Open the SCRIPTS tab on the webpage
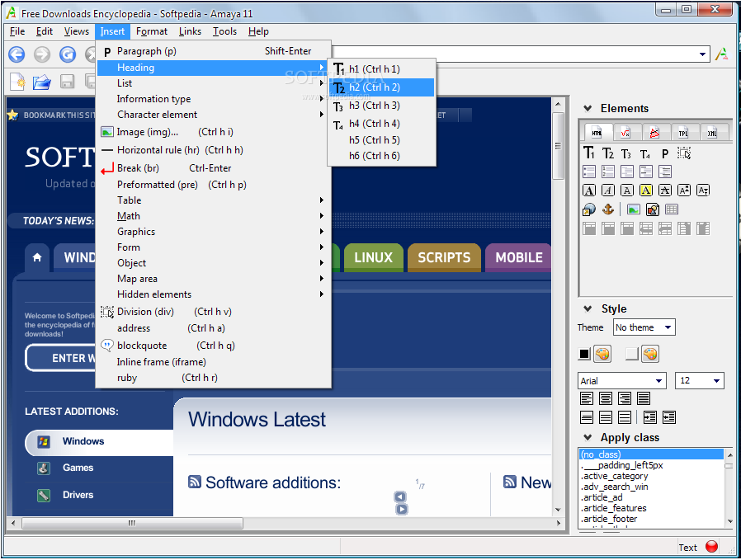The height and width of the screenshot is (560, 741). pos(444,257)
